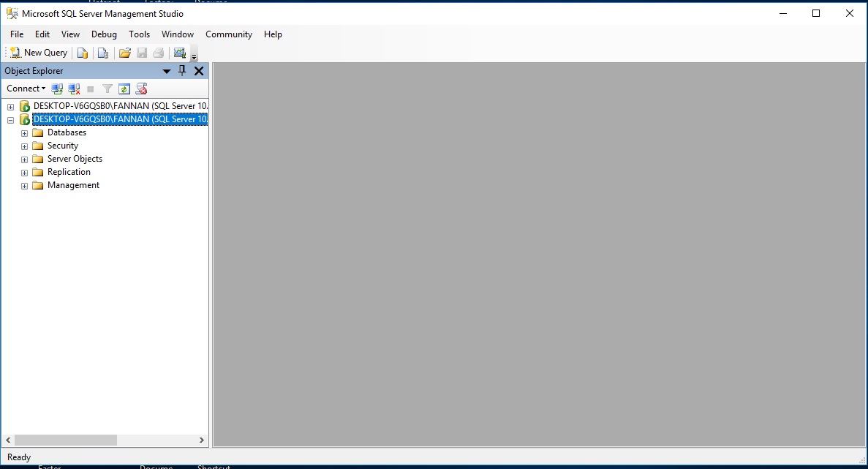Click the Filter funnel icon
The width and height of the screenshot is (868, 469).
(107, 89)
